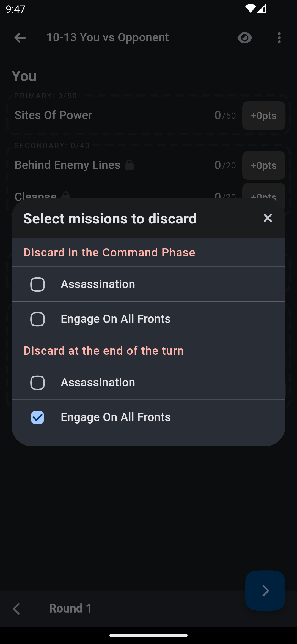Go to previous round with left chevron

16,608
